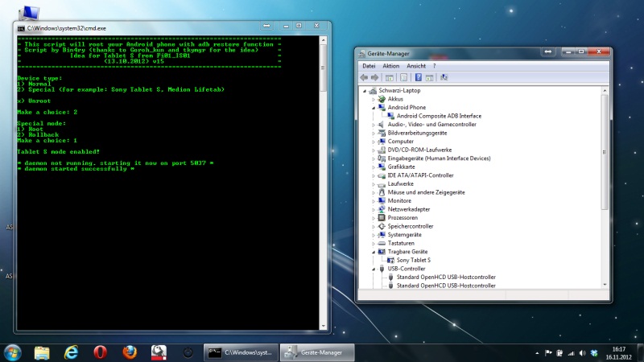644x362 pixels.
Task: Click the network signal tray icon
Action: (x=571, y=353)
